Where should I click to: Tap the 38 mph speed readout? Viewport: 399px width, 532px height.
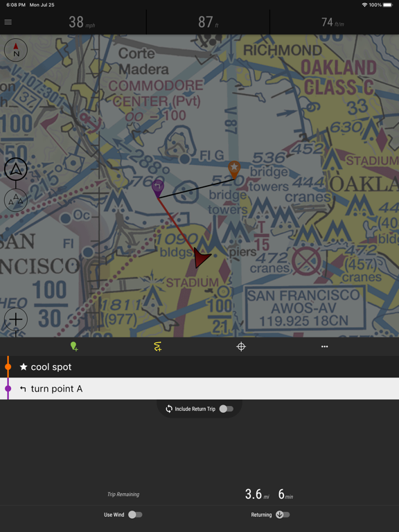click(x=82, y=22)
